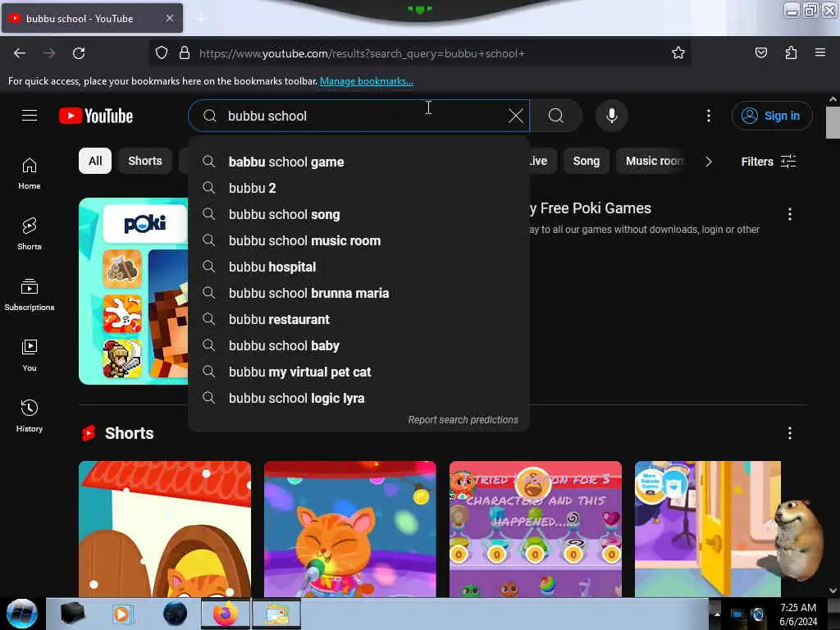Open the media player taskbar icon

[x=121, y=614]
